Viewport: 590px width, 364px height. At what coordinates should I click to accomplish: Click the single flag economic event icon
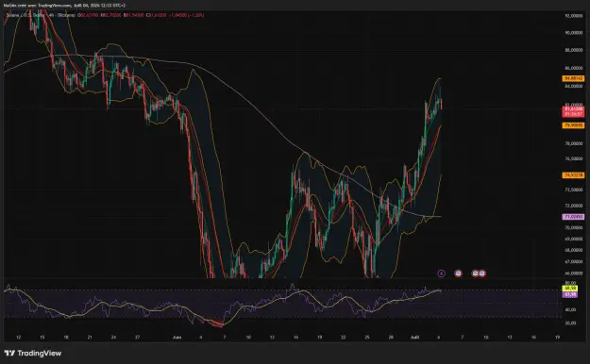pyautogui.click(x=458, y=273)
